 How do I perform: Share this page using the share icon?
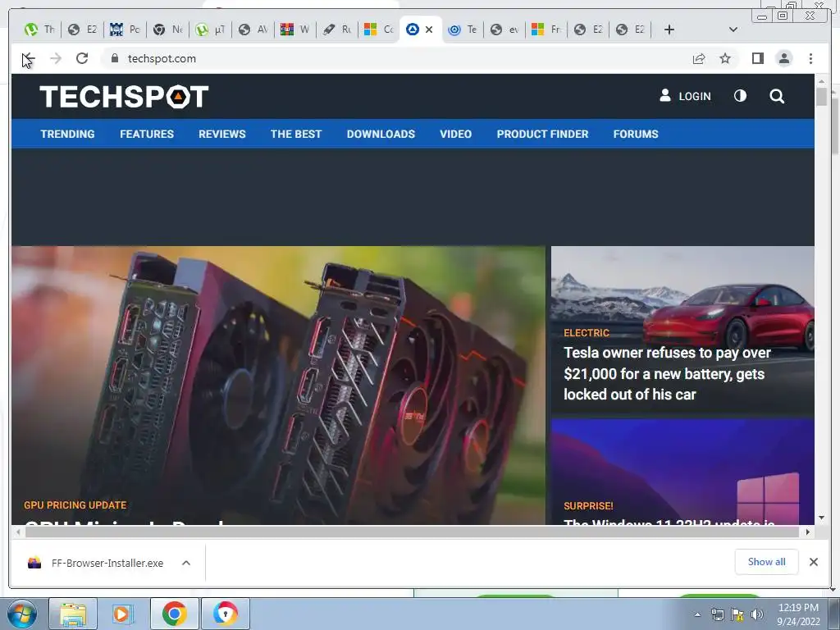[x=699, y=58]
